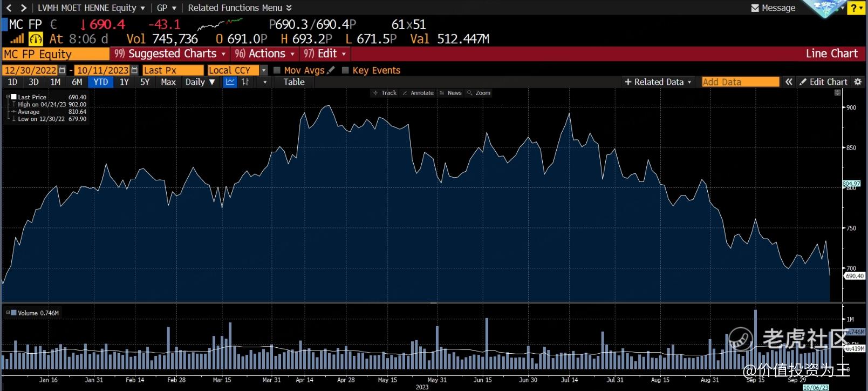Open the chart News tool
Image resolution: width=868 pixels, height=391 pixels.
(450, 93)
